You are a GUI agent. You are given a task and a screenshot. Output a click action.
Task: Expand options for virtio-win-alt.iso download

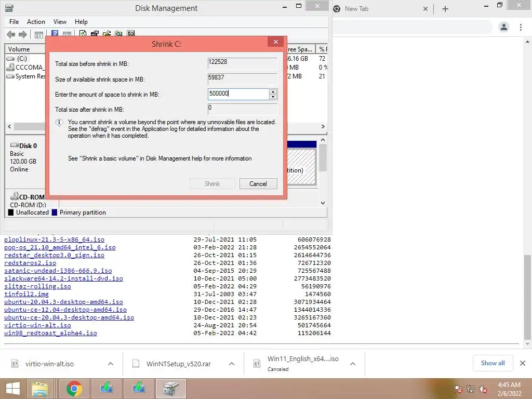(111, 364)
